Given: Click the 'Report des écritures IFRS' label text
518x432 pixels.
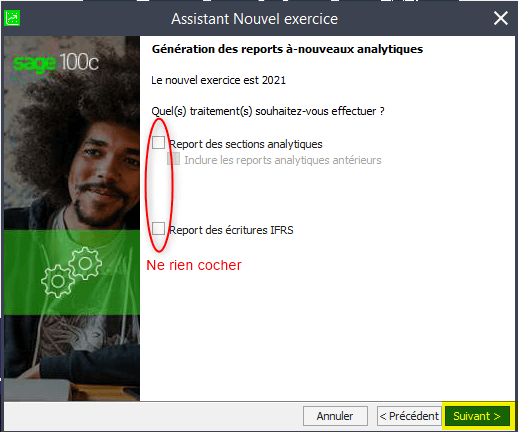Looking at the screenshot, I should [231, 230].
